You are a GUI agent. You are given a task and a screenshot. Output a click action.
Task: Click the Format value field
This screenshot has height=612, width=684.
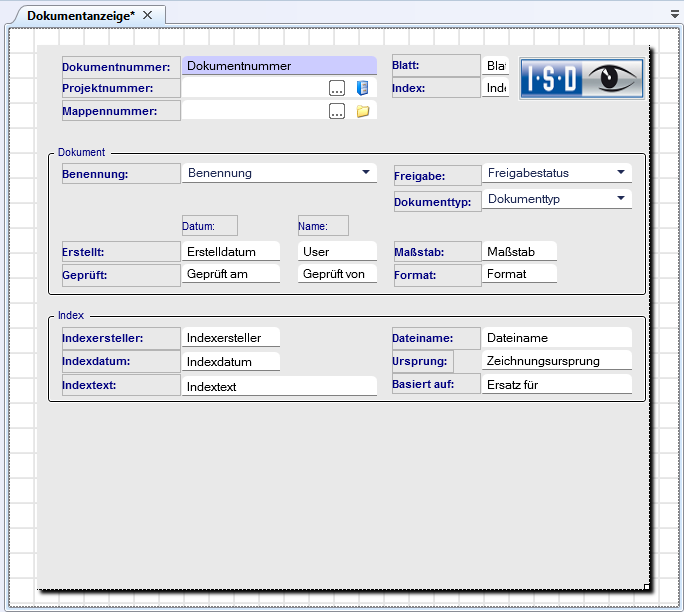520,274
